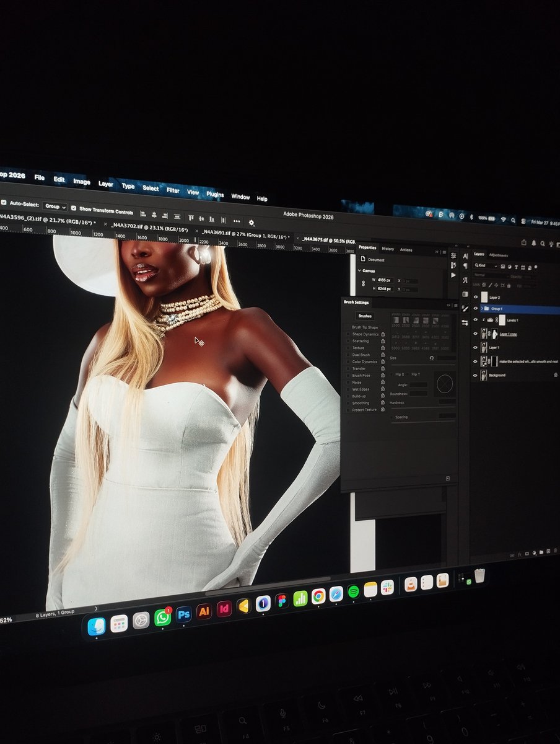Click the canvas Height input field
This screenshot has width=560, height=744.
pos(385,289)
